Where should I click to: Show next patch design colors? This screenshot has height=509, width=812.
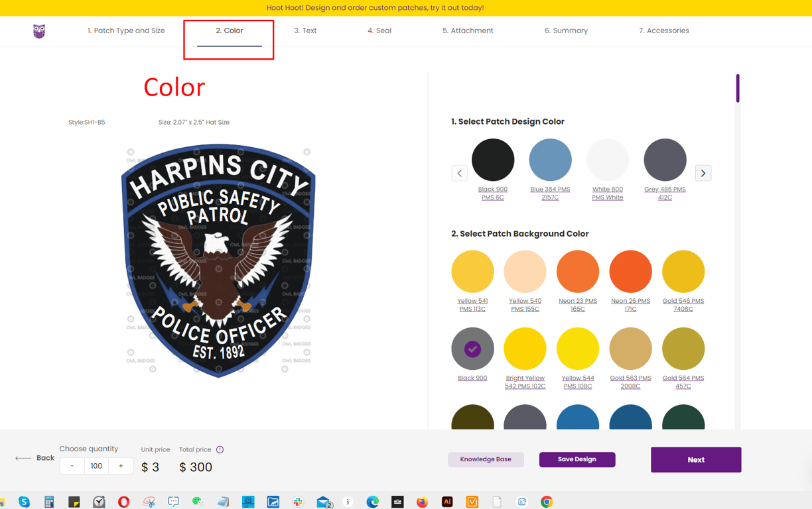pyautogui.click(x=703, y=173)
